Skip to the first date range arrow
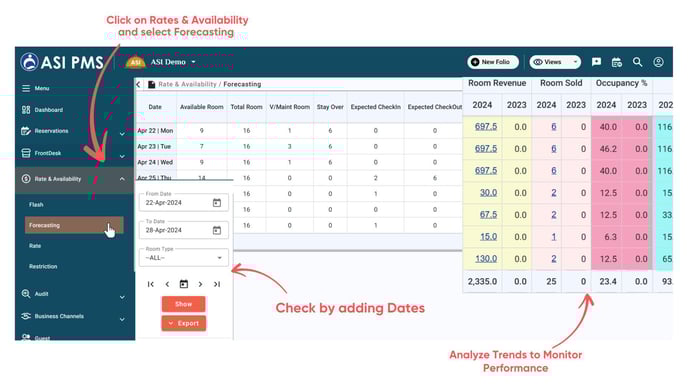688x387 pixels. [150, 284]
